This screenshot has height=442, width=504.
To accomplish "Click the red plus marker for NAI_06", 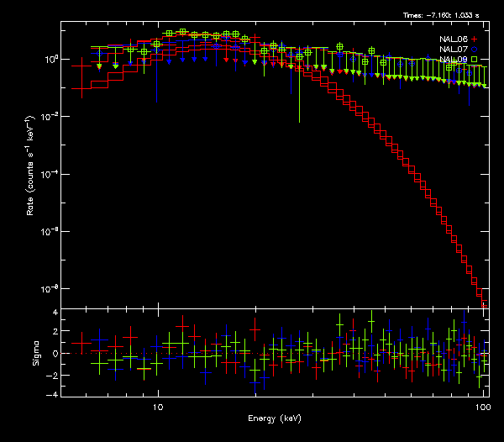I will tap(475, 39).
